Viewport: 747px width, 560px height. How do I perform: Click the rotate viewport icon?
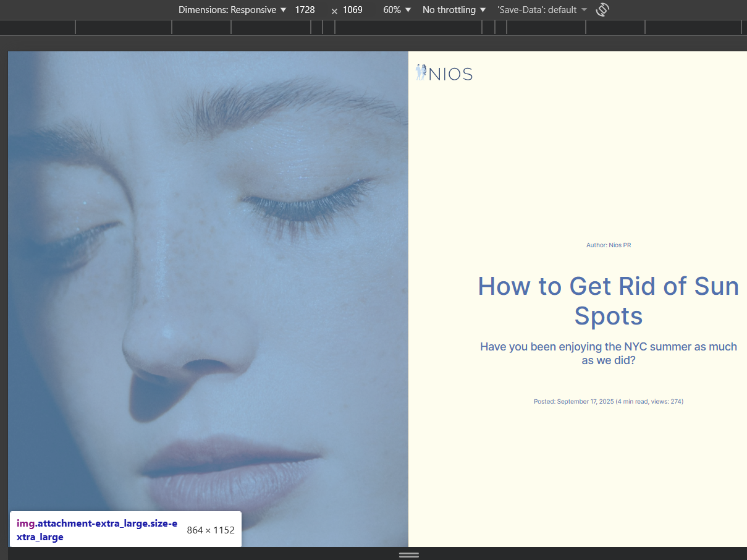click(x=602, y=10)
